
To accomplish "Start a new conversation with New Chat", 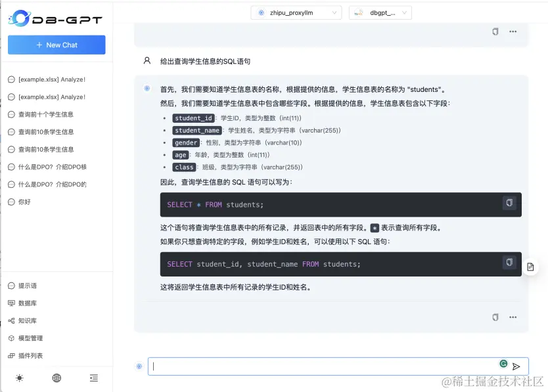I will coord(56,44).
